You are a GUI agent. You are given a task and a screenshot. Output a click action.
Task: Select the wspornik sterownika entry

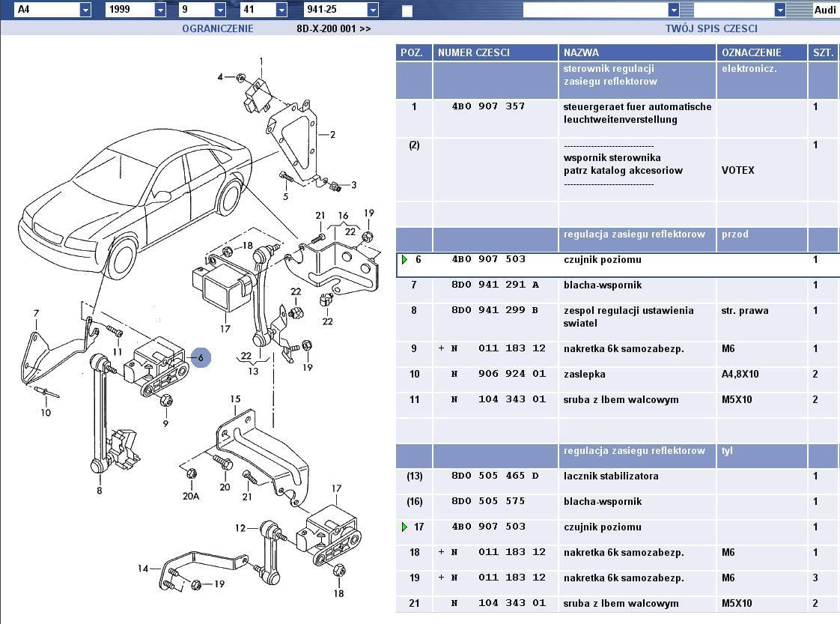click(x=612, y=157)
